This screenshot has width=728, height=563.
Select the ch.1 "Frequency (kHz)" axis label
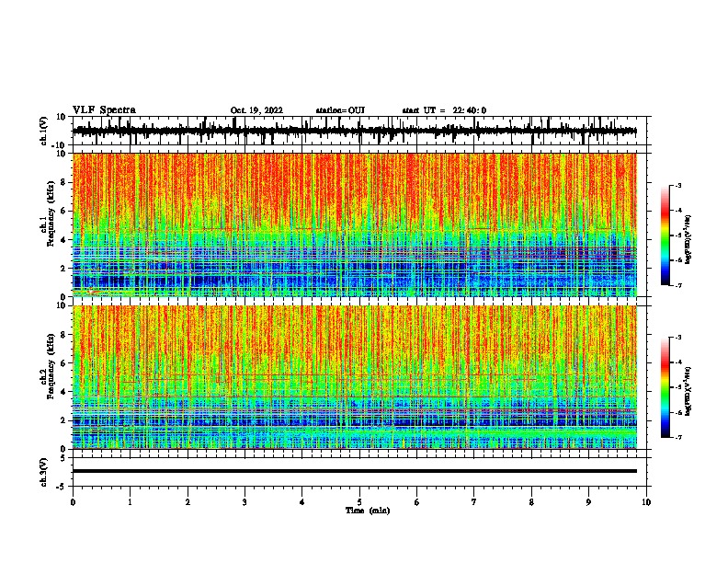click(51, 214)
